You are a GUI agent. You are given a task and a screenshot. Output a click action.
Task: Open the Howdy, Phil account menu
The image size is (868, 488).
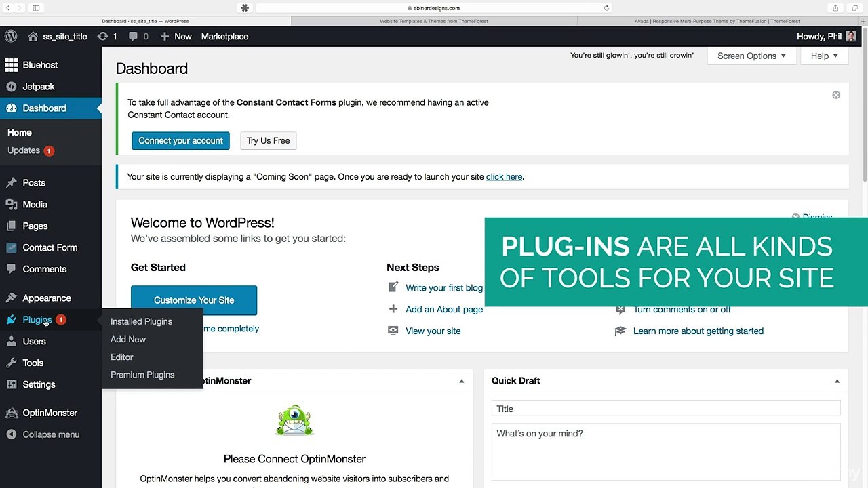(827, 36)
